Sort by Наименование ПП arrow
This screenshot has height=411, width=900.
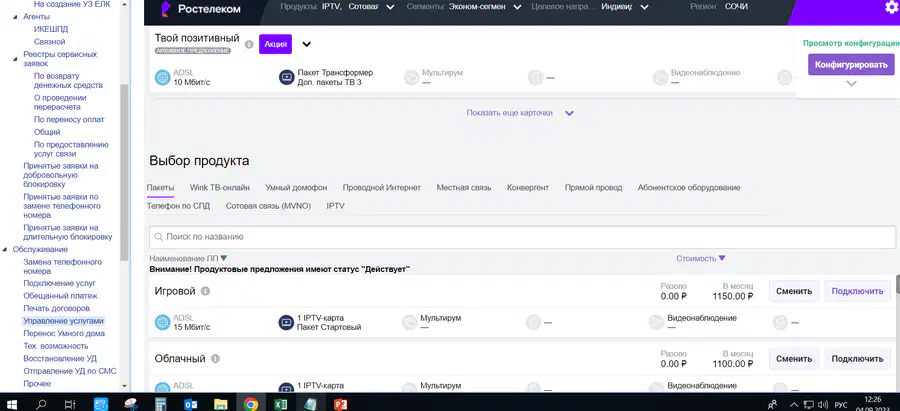(x=224, y=258)
